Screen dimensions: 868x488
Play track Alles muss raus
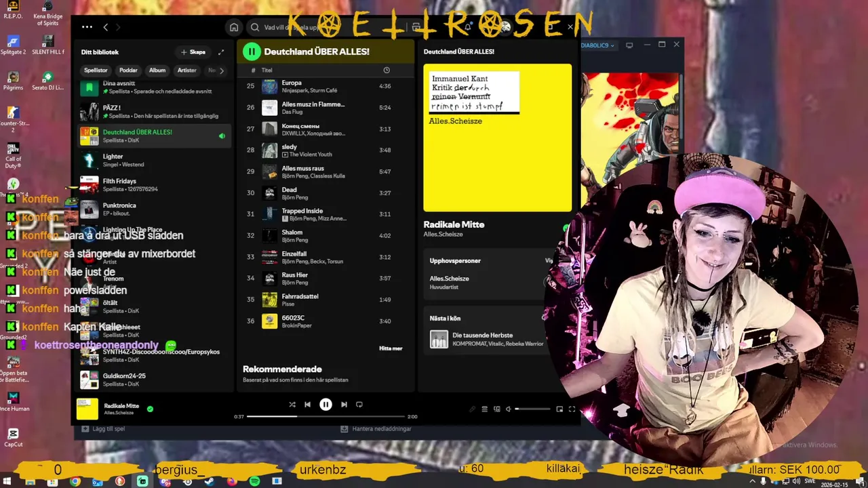325,171
